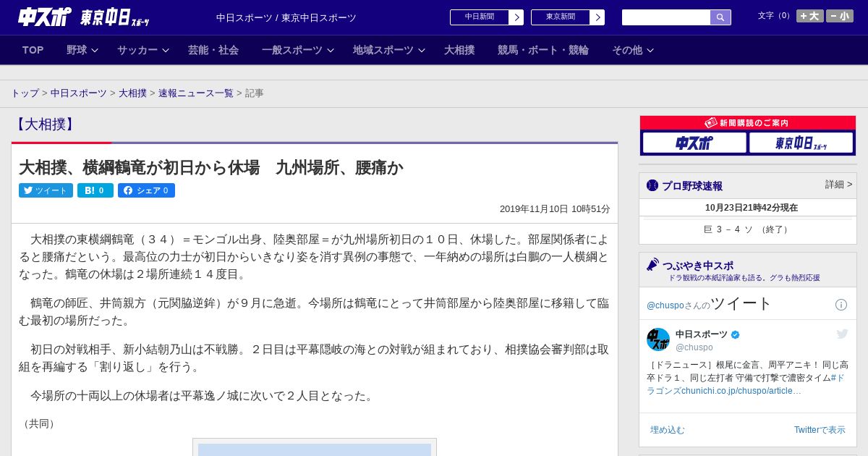Click the 中日スポーツ tweet avatar
The width and height of the screenshot is (868, 456).
(x=658, y=339)
